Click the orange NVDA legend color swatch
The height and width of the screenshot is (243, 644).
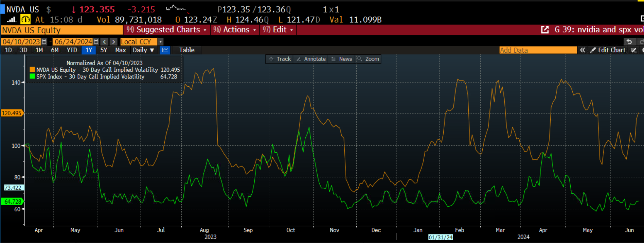coord(32,70)
